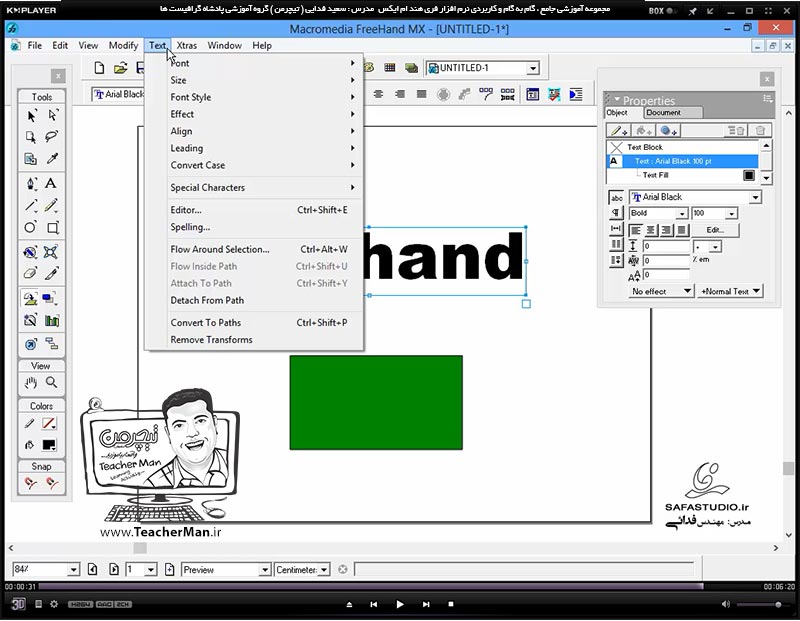800x621 pixels.
Task: Select the Eyedropper tool
Action: [52, 159]
